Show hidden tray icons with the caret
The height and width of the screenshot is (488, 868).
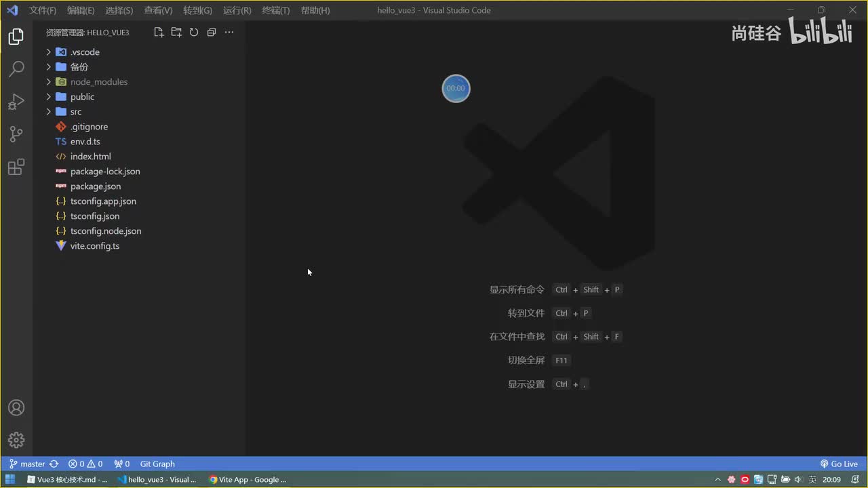718,480
